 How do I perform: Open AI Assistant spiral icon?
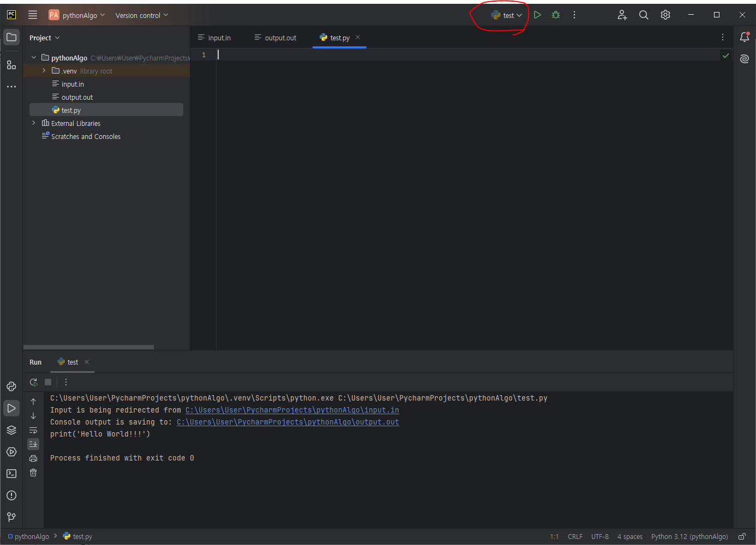pos(745,59)
